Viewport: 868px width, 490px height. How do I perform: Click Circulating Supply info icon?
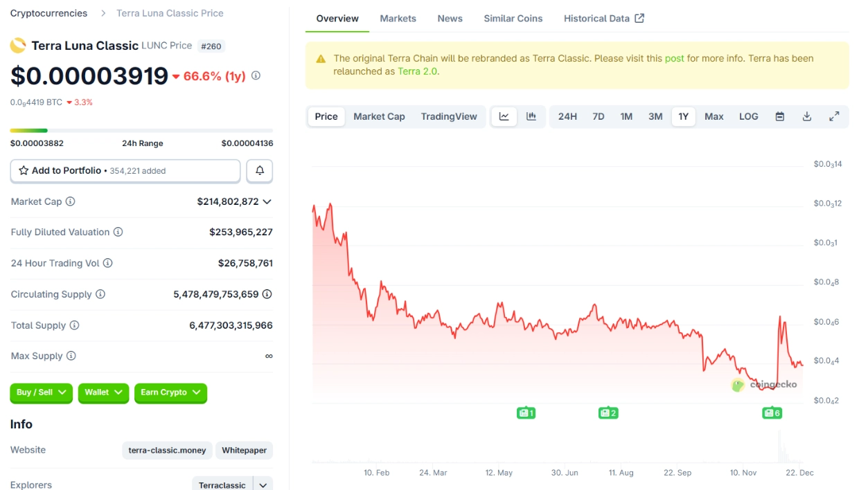[100, 294]
